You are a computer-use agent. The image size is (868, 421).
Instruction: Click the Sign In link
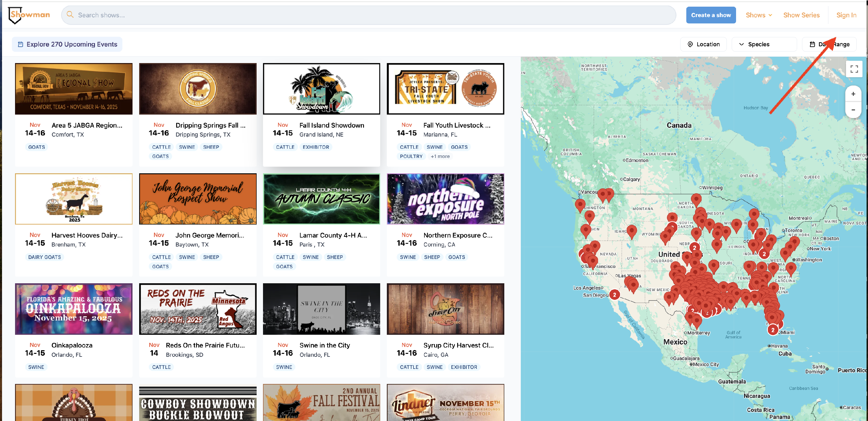pos(846,15)
